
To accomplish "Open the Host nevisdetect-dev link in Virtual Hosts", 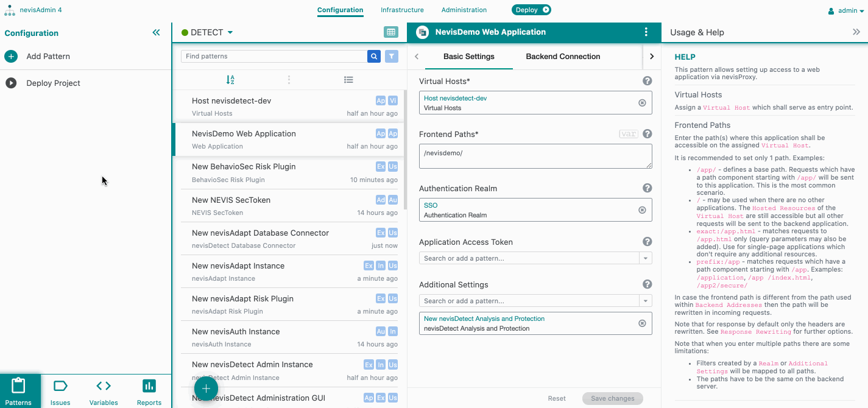I will [x=455, y=98].
